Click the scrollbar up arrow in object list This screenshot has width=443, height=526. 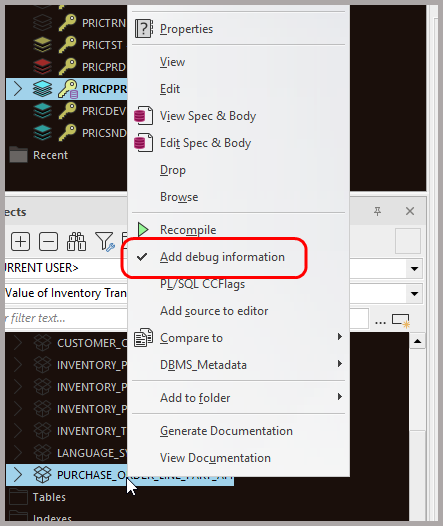pyautogui.click(x=418, y=341)
